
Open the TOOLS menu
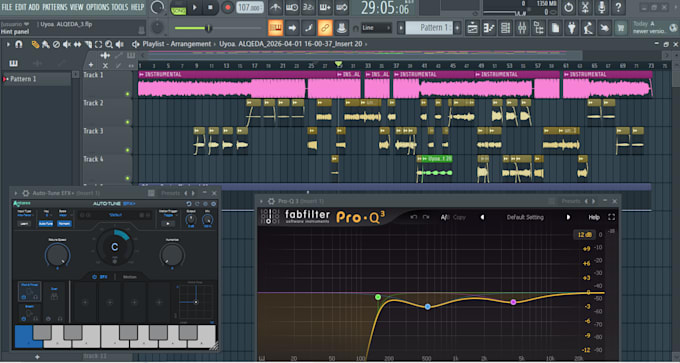point(120,7)
